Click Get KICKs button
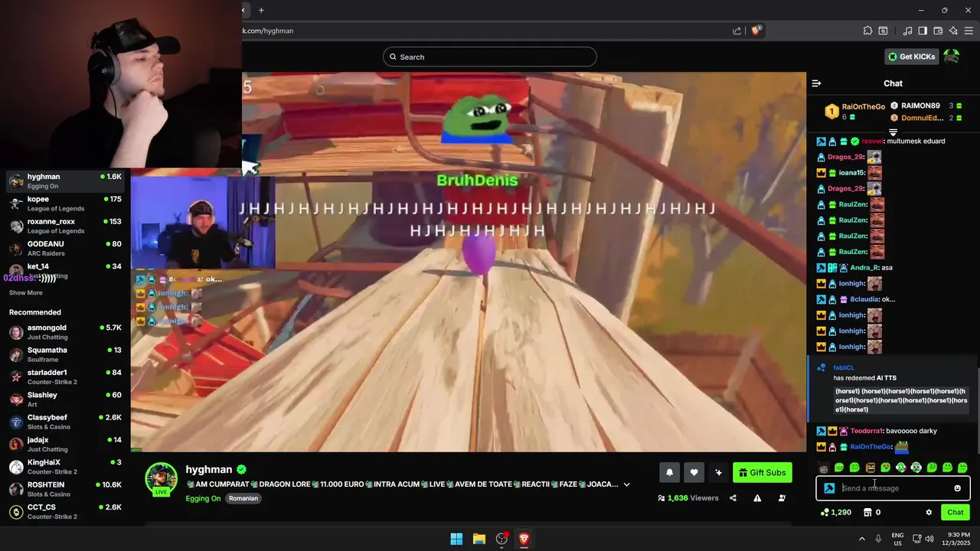The image size is (980, 551). [911, 57]
